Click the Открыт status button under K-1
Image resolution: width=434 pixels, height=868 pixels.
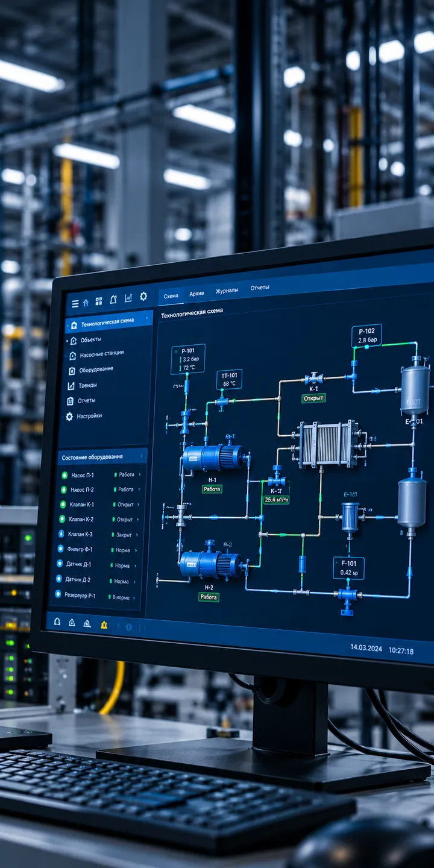point(313,398)
